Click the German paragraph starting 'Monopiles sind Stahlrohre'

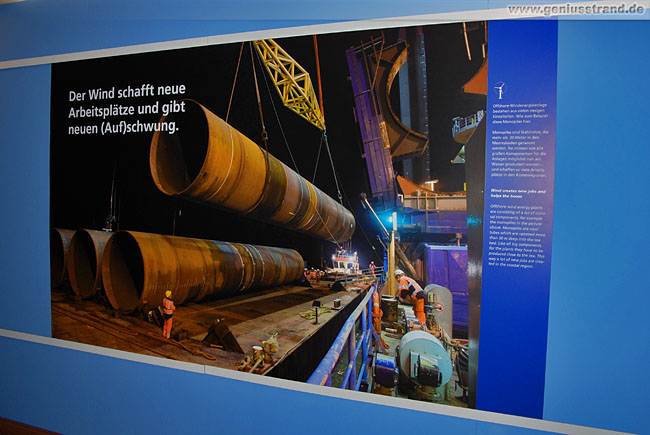click(520, 154)
